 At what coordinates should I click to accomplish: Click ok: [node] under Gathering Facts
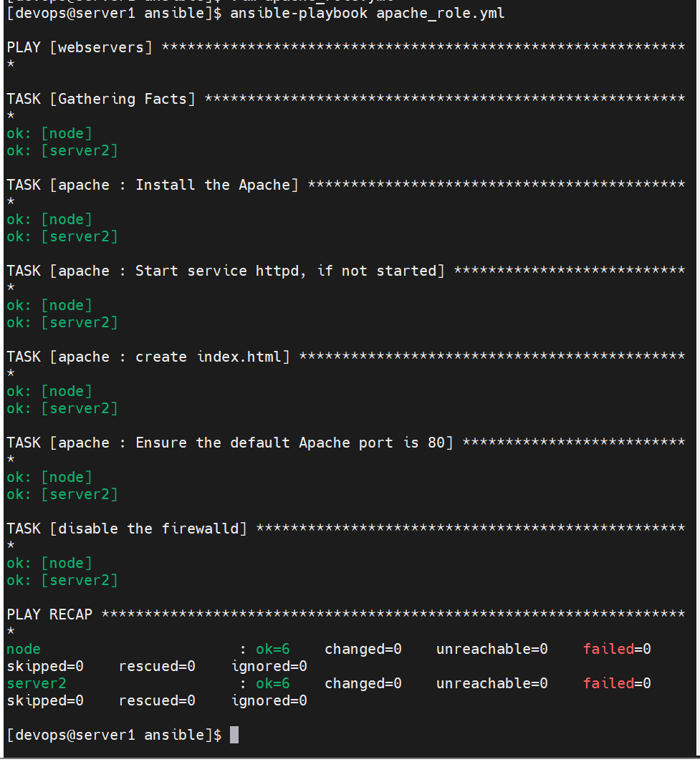(x=49, y=133)
